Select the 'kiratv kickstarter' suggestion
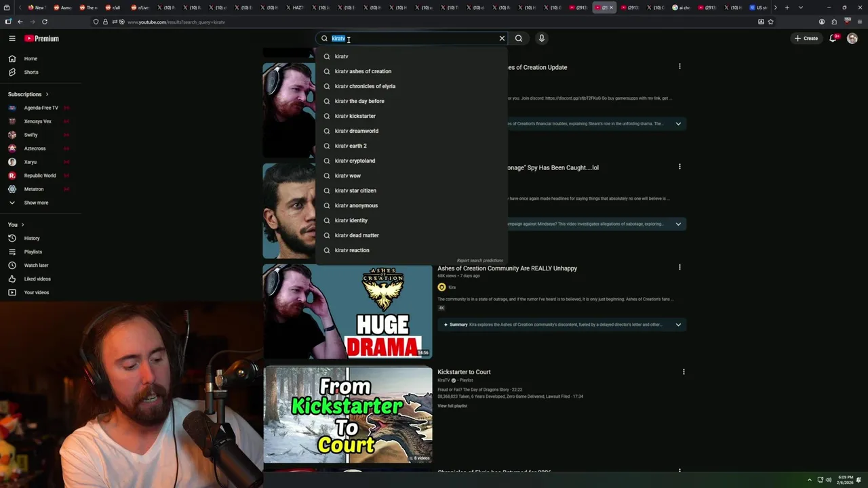 (x=412, y=116)
